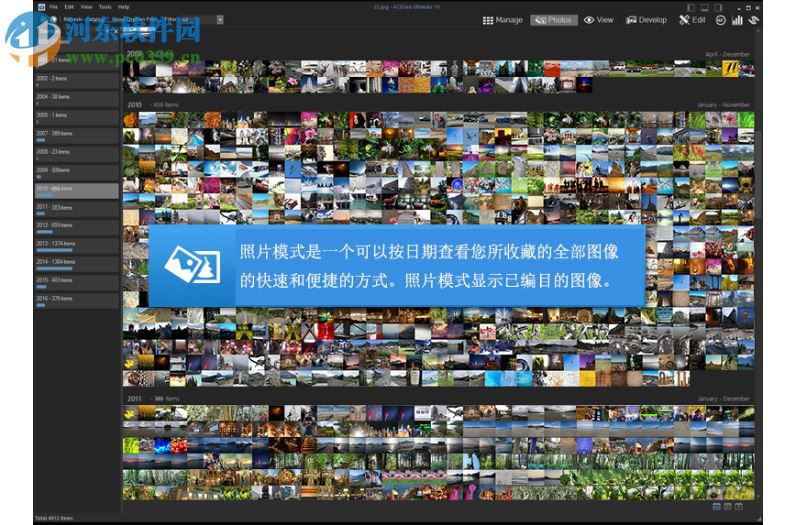Select the 2004 - 38 items year row

[x=77, y=99]
